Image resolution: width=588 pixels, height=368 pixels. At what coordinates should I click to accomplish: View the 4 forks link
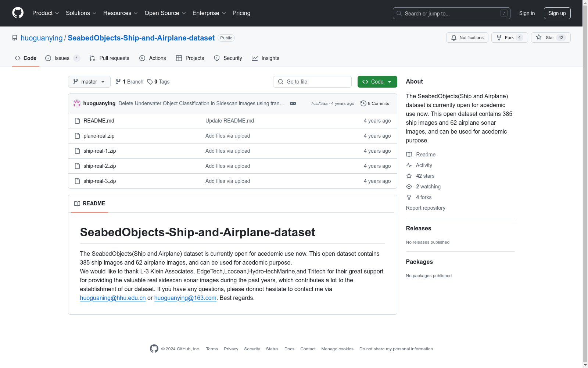click(419, 197)
